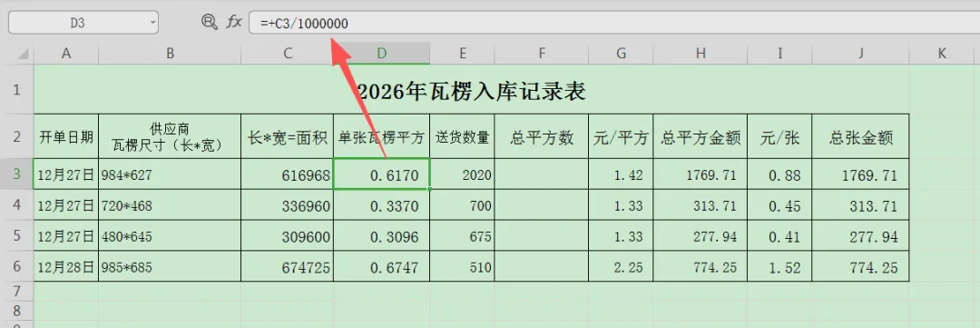The height and width of the screenshot is (328, 980).
Task: Open the insert function fx button
Action: point(234,23)
